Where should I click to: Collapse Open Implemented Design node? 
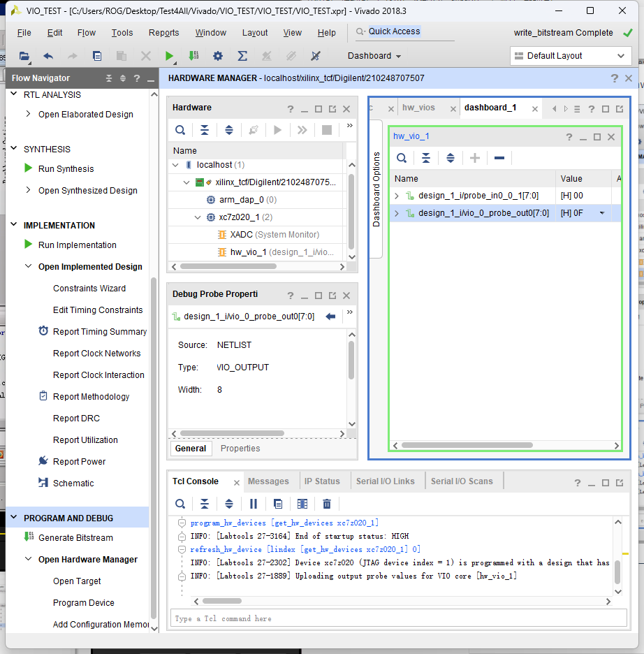pyautogui.click(x=28, y=266)
